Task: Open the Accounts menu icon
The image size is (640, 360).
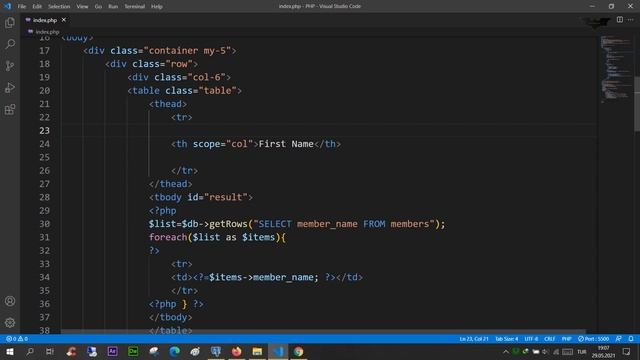Action: 10,301
